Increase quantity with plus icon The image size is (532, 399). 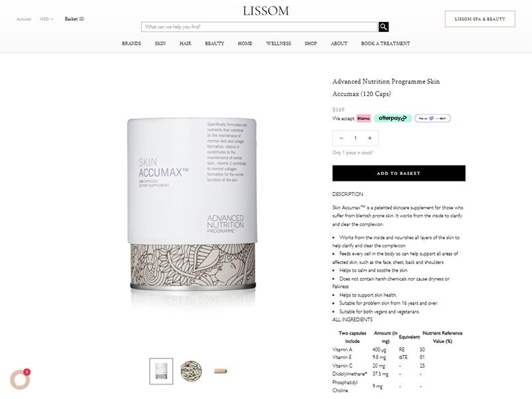coord(370,138)
